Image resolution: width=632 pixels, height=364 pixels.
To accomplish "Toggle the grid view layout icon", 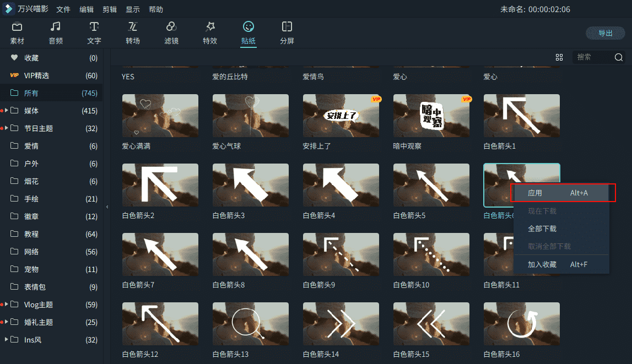I will point(559,57).
